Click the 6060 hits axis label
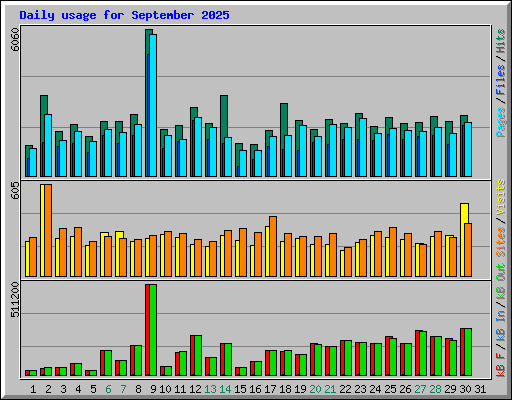 (x=15, y=39)
